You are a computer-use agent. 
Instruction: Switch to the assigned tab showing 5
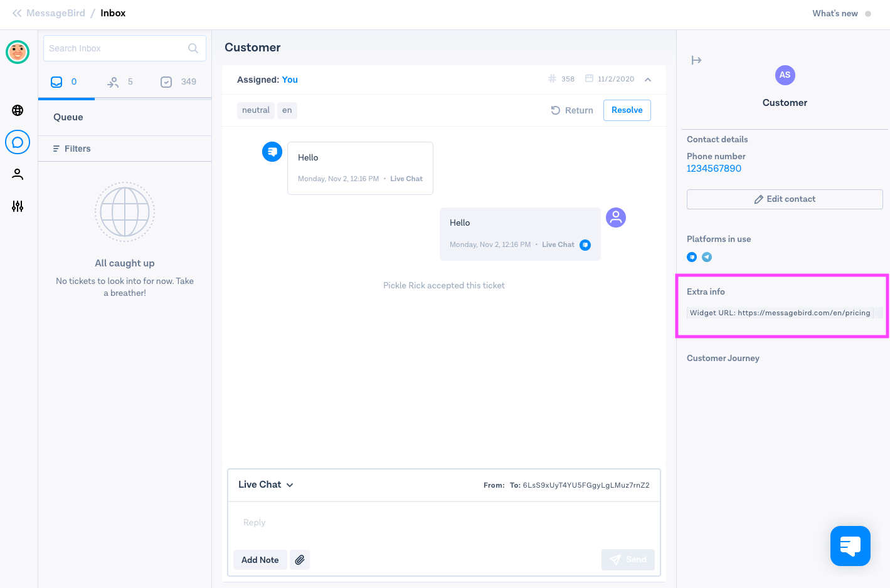(120, 81)
